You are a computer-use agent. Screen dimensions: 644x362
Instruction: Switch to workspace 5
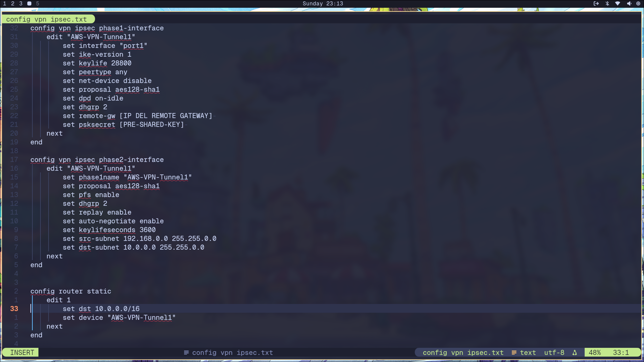[x=38, y=4]
